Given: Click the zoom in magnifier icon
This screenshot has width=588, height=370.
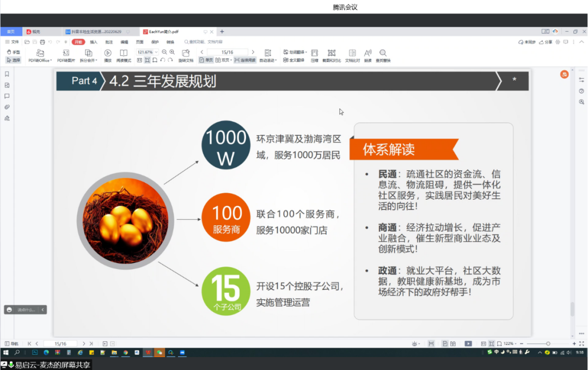Looking at the screenshot, I should tap(172, 52).
